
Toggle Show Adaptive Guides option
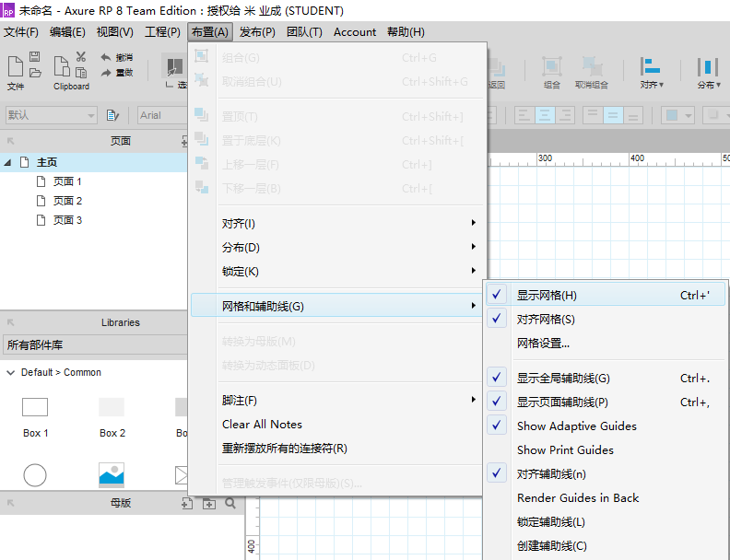pyautogui.click(x=576, y=426)
